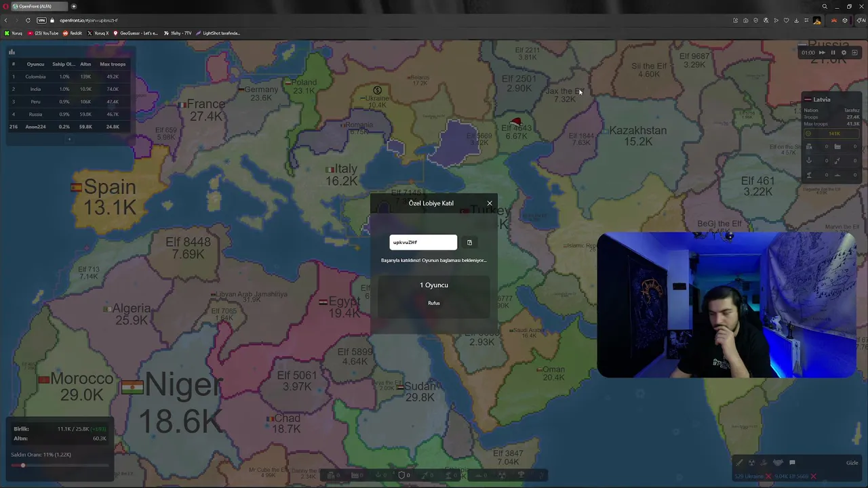Click the Latvia nation name header
The image size is (868, 488).
click(x=821, y=100)
